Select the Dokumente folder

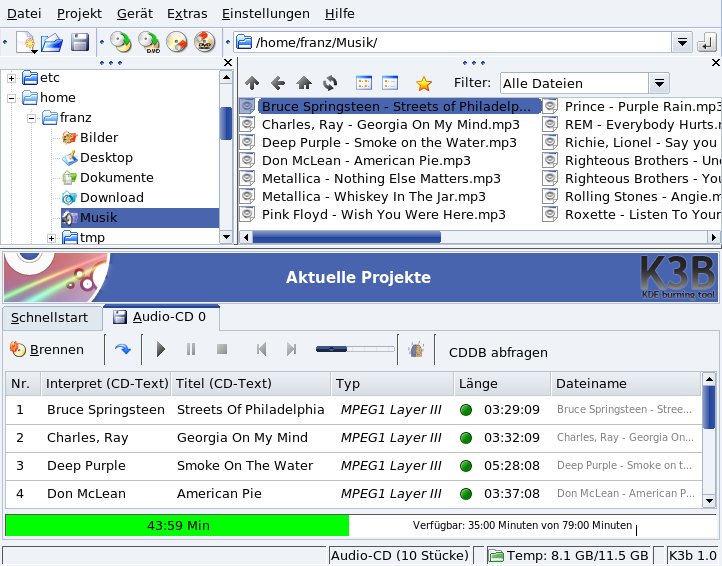coord(108,177)
